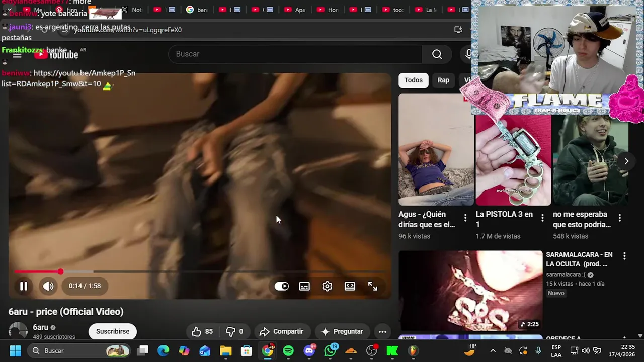The width and height of the screenshot is (644, 362).
Task: Open SARAMALACARA video thumbnail
Action: tap(470, 291)
